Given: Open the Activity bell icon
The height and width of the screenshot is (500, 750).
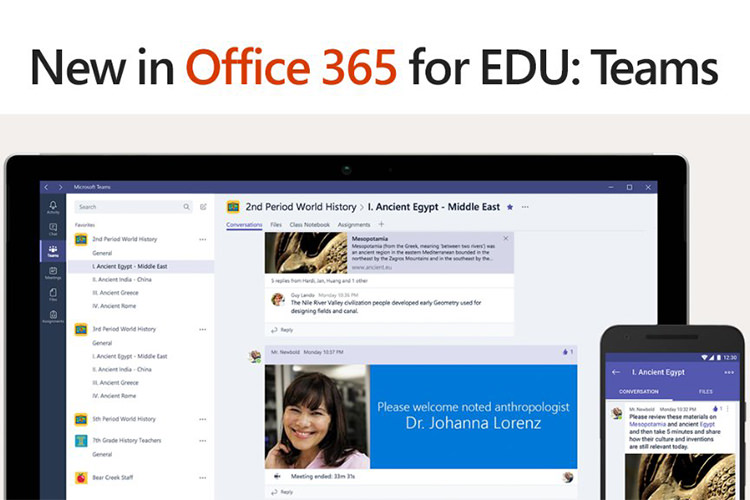Looking at the screenshot, I should 53,207.
